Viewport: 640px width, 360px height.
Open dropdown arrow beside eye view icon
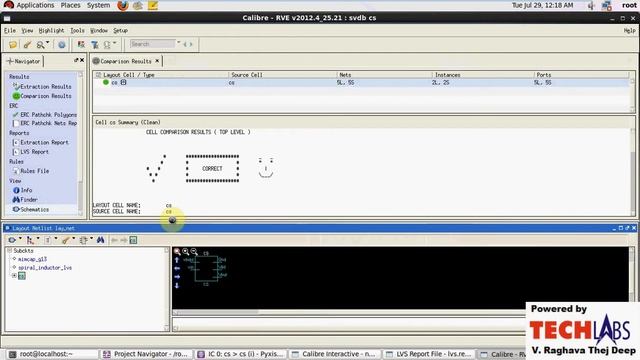pos(20,239)
